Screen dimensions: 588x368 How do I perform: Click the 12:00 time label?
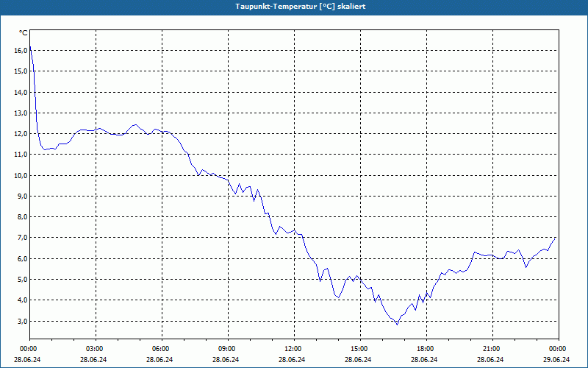[293, 349]
